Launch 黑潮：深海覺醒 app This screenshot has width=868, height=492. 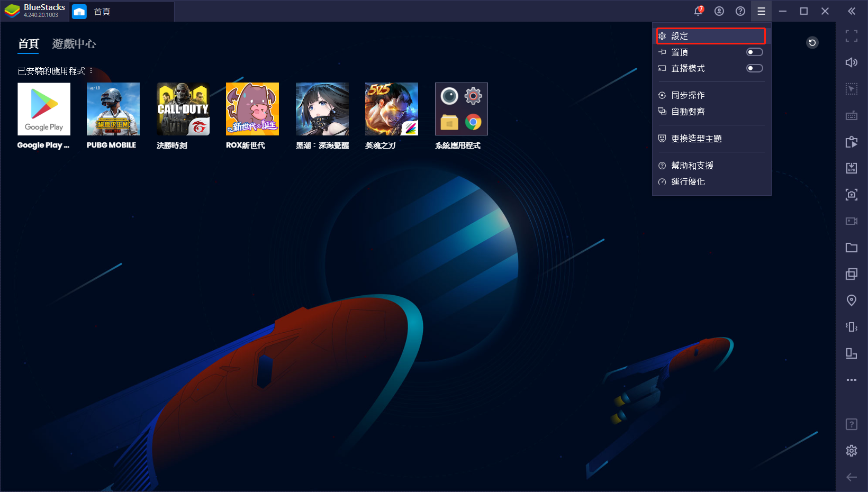(322, 109)
